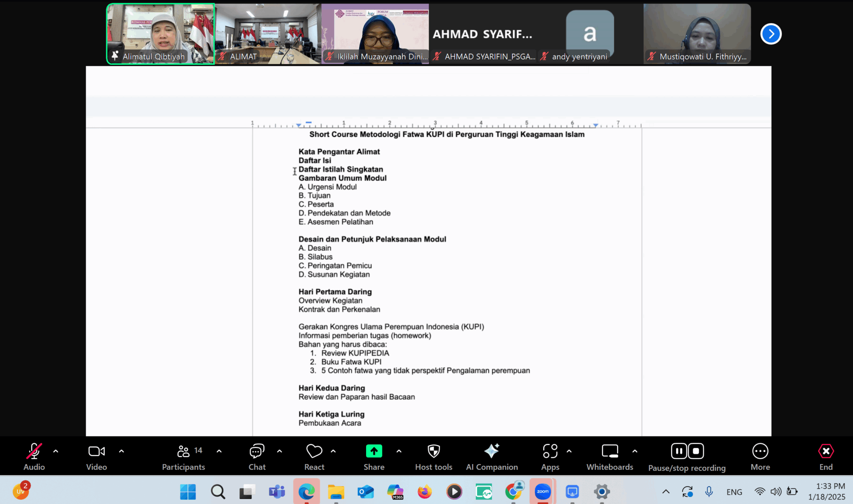Expand the arrow next to Participants
This screenshot has height=504, width=853.
pos(219,451)
